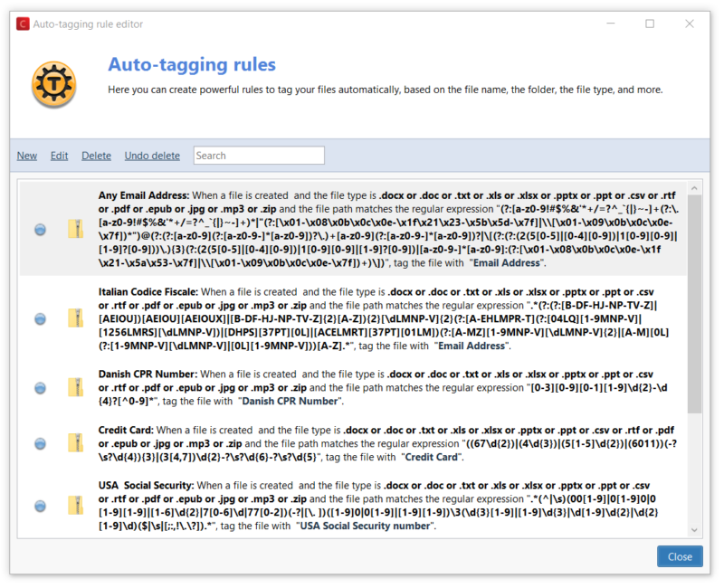The image size is (724, 588).
Task: Delete the selected rule
Action: pos(96,155)
